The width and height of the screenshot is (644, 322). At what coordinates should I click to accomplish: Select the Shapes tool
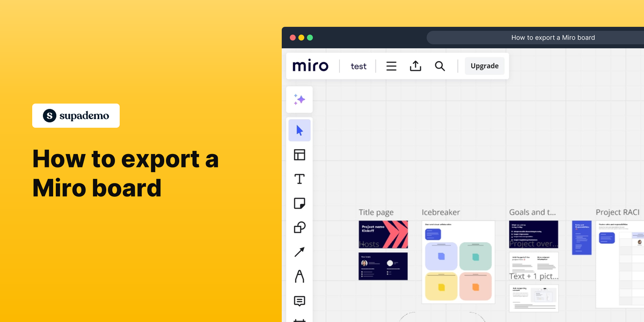click(299, 228)
